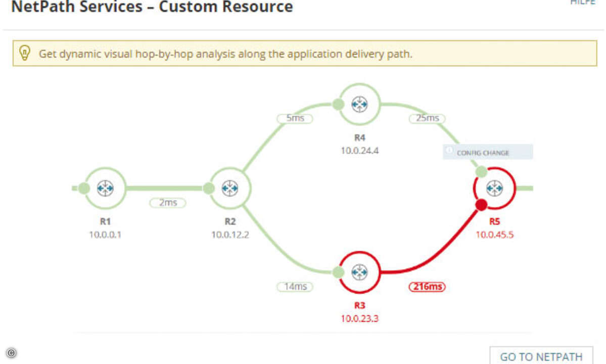
Task: Select the 2ms latency label
Action: 168,203
